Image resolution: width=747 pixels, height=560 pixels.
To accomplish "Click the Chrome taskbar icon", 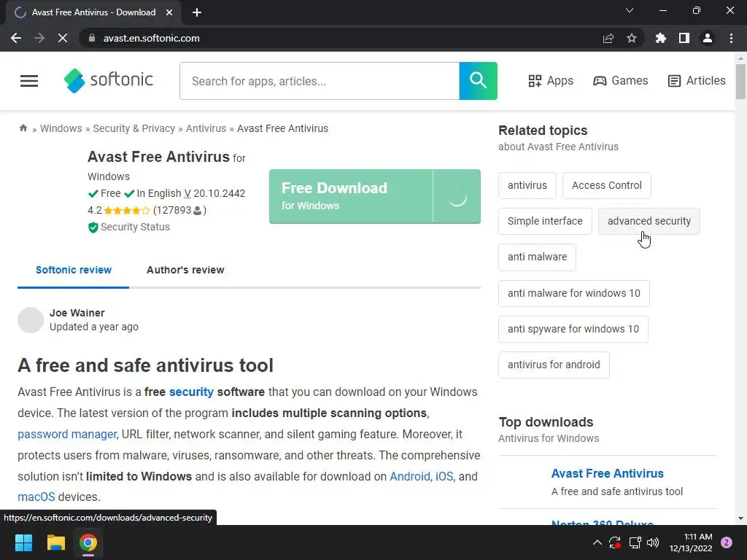I will pos(88,542).
